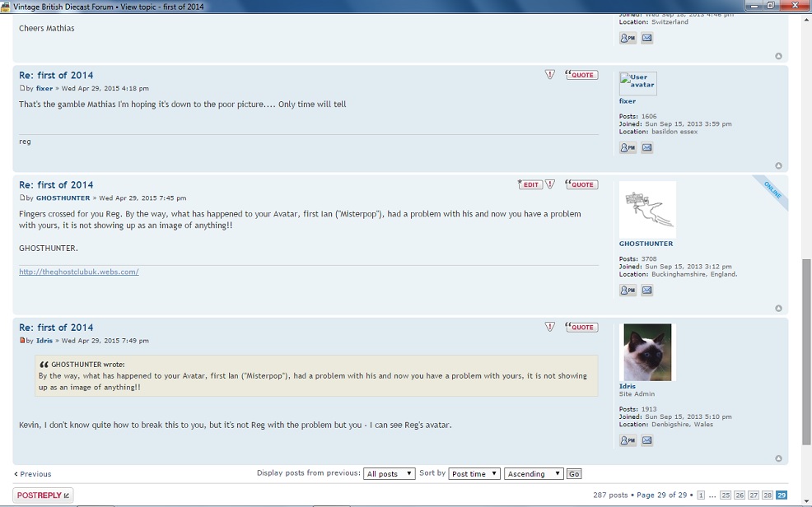
Task: Click the top arrow icon in GHOSTHUNTER's post
Action: (778, 309)
